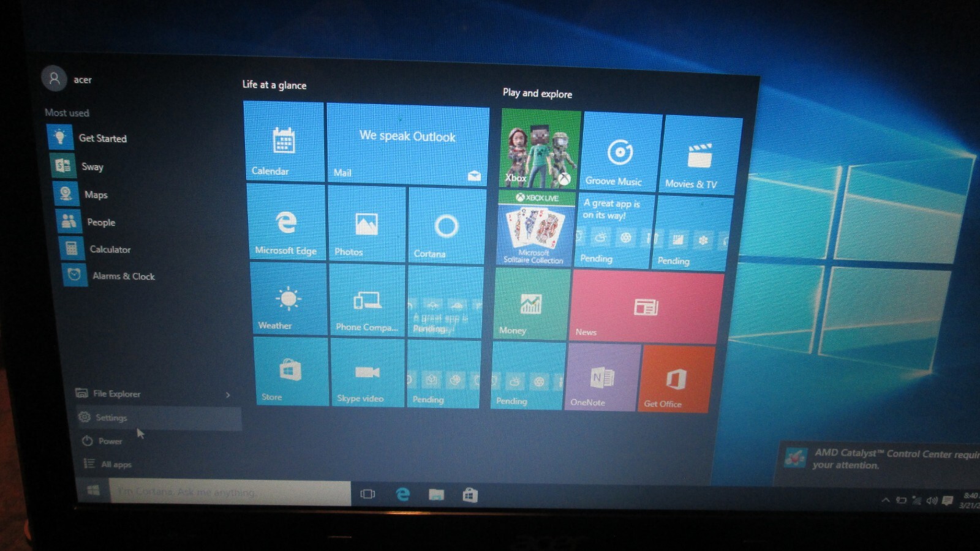
Task: Click the Pending tile under Movies & TV
Action: click(x=693, y=234)
